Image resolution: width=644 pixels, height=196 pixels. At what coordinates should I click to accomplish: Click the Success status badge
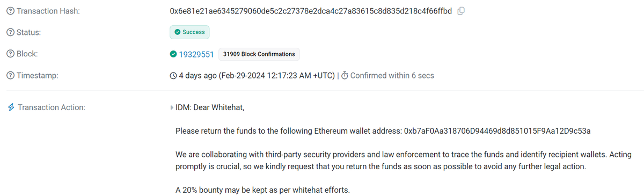pos(189,32)
